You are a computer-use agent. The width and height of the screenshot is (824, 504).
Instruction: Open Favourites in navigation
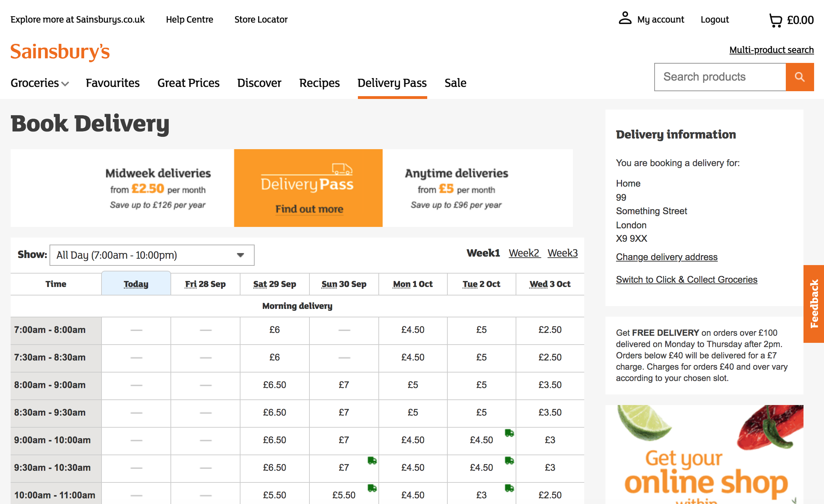[x=113, y=83]
